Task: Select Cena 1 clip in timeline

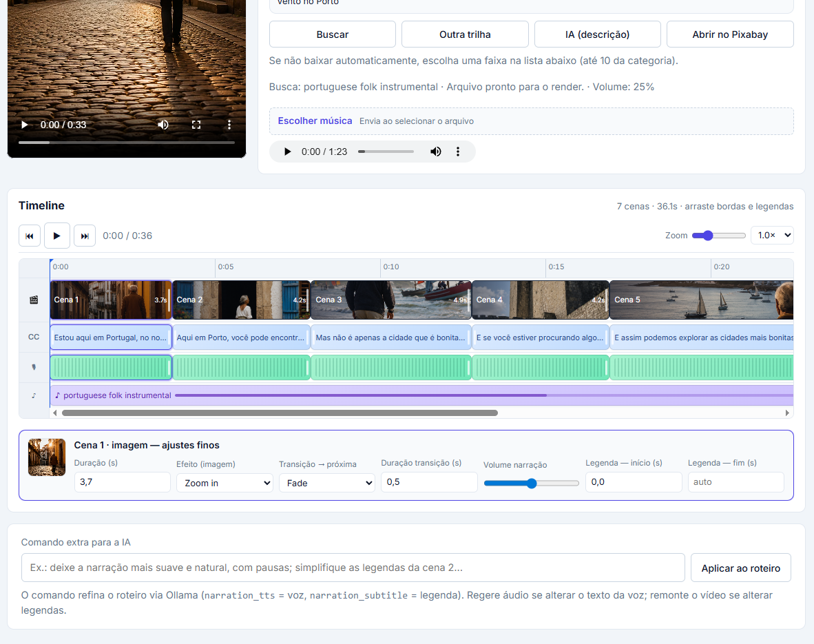Action: coord(111,300)
